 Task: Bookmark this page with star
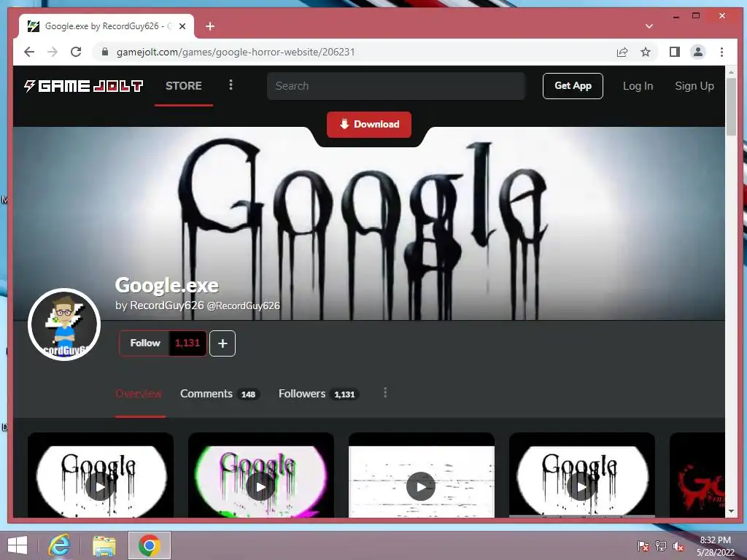click(x=645, y=52)
